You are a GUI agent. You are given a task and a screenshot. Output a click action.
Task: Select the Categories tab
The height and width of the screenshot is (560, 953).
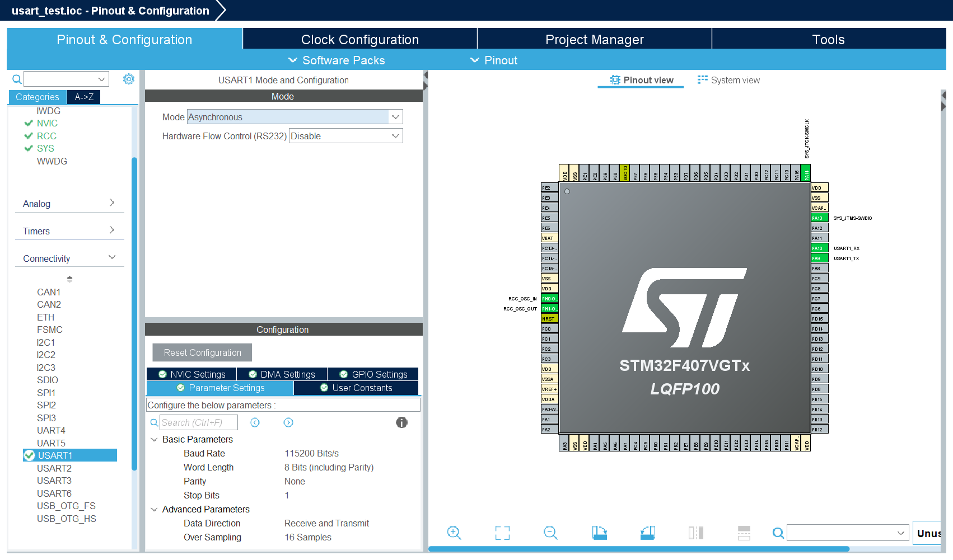[38, 97]
